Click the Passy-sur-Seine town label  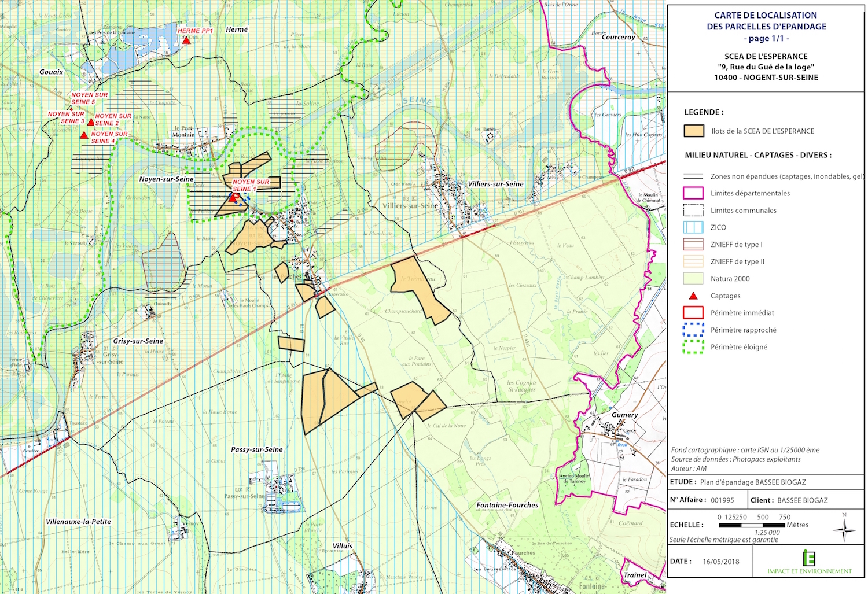pos(257,449)
